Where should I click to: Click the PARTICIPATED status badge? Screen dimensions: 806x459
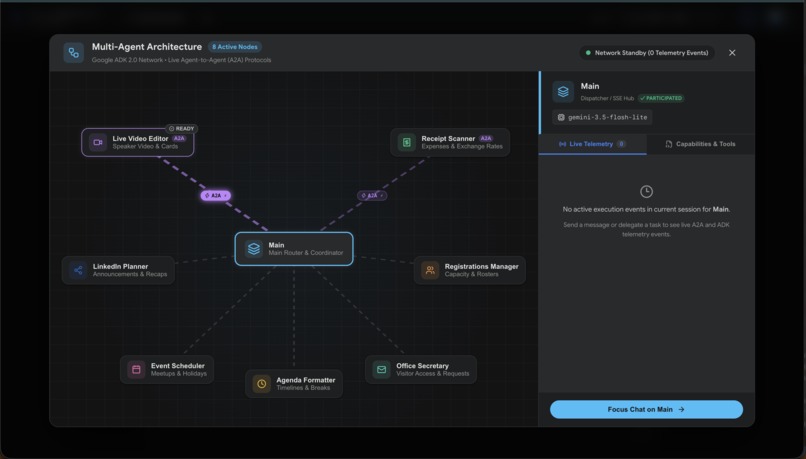tap(661, 98)
